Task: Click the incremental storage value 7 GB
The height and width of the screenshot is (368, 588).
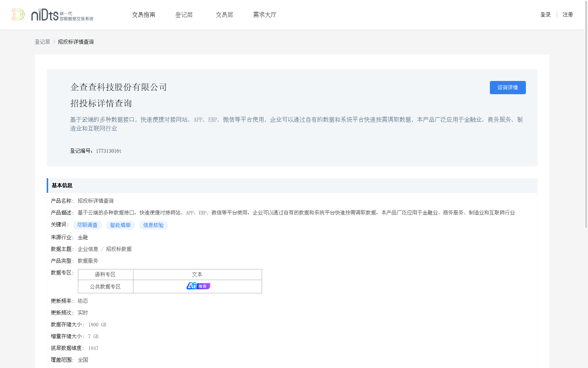Action: tap(93, 336)
